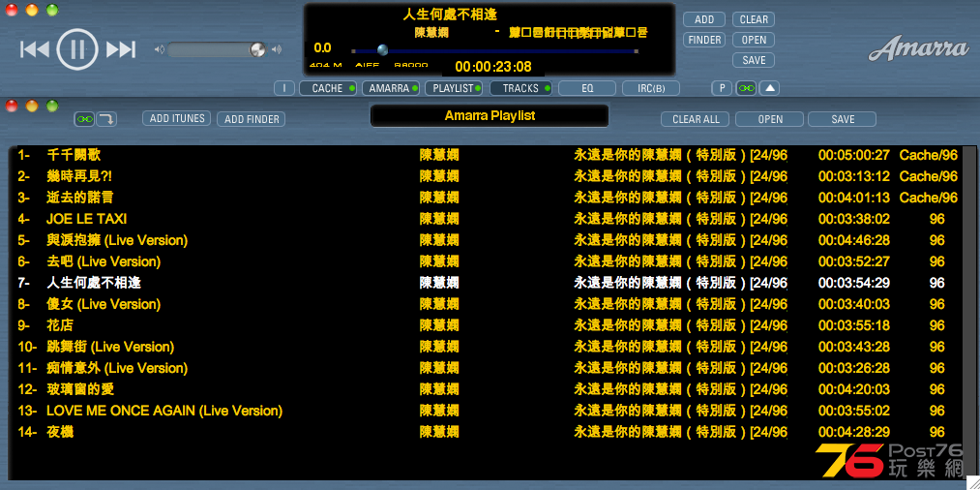Viewport: 980px width, 490px height.
Task: Select the playing track 7 人生何處不相逢
Action: (487, 283)
